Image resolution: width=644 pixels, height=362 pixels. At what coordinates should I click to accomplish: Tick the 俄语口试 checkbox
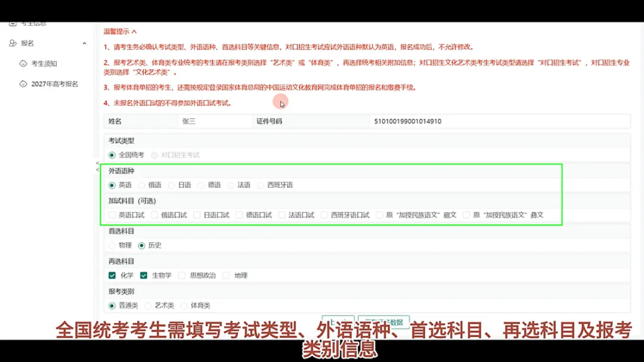[154, 215]
